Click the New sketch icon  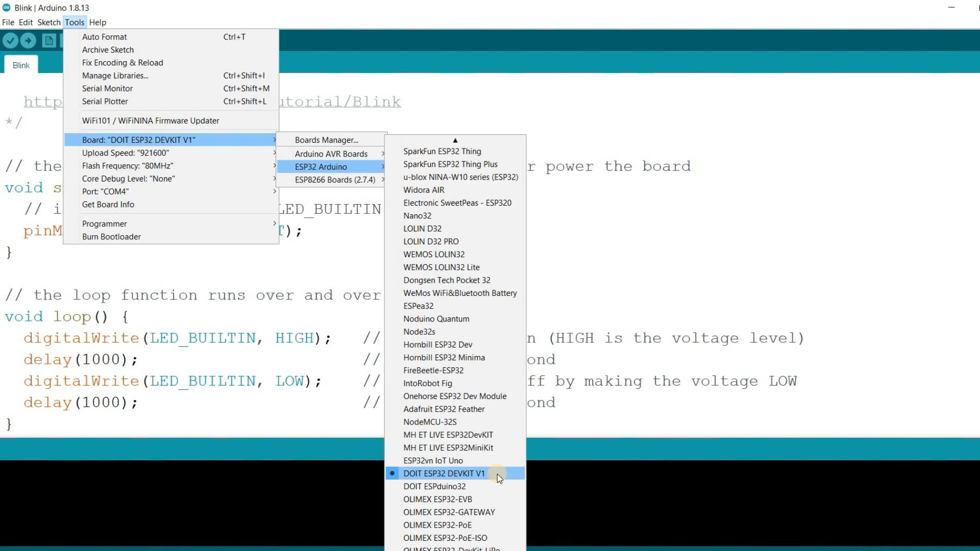50,41
